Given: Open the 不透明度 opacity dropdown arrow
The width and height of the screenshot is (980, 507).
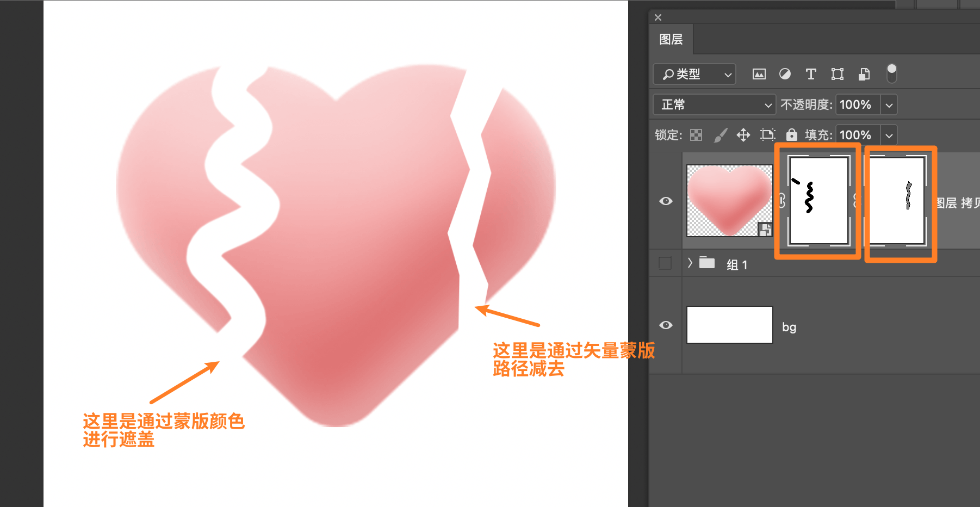Looking at the screenshot, I should [x=889, y=105].
